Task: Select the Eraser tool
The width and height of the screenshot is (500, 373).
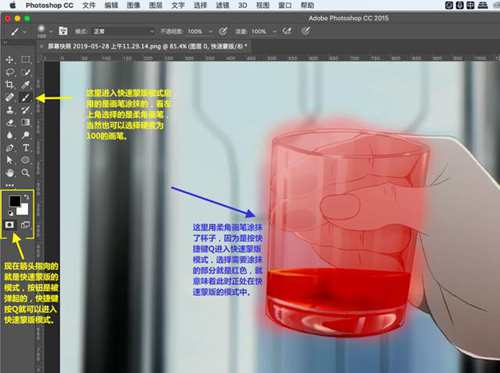Action: (x=10, y=122)
